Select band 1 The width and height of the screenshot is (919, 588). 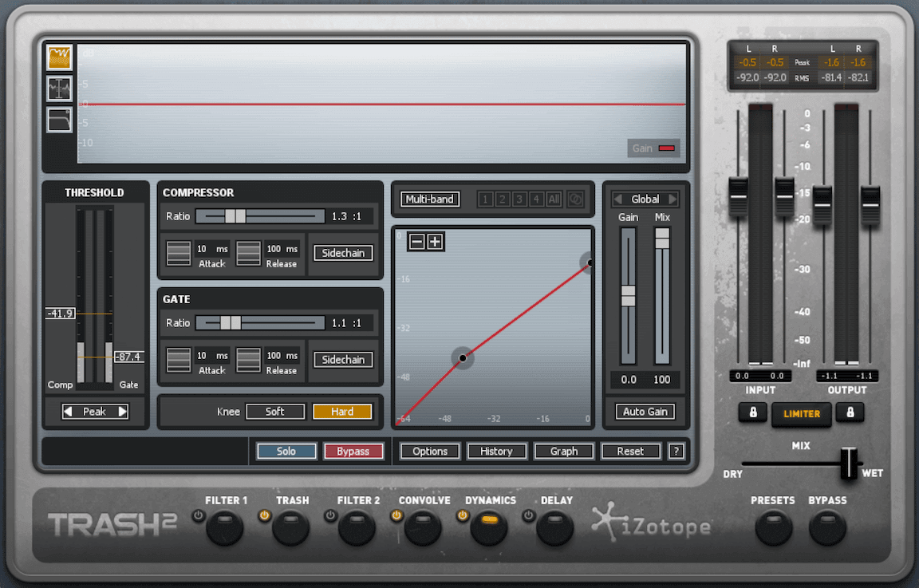[x=485, y=199]
